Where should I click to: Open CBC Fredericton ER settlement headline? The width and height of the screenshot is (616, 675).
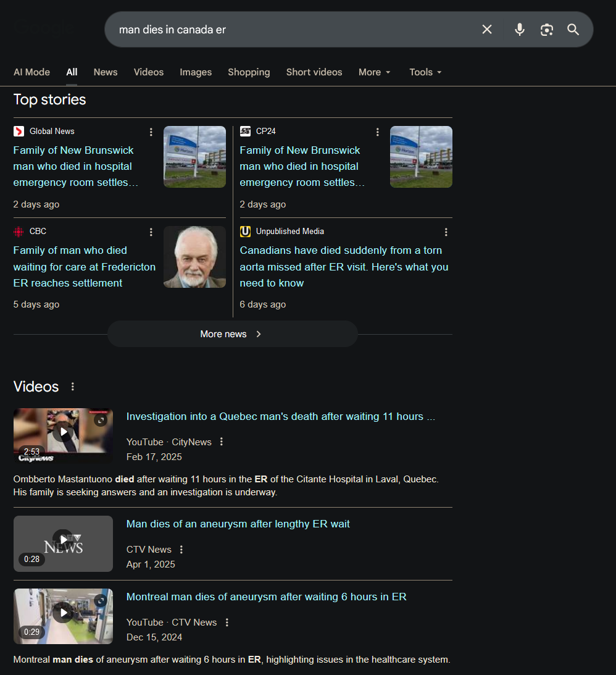pyautogui.click(x=85, y=266)
